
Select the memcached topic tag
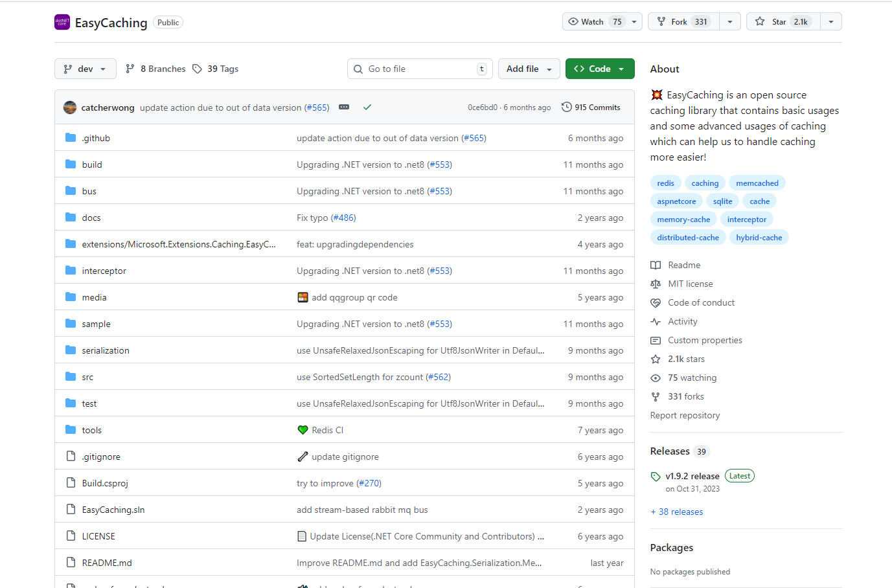tap(757, 183)
